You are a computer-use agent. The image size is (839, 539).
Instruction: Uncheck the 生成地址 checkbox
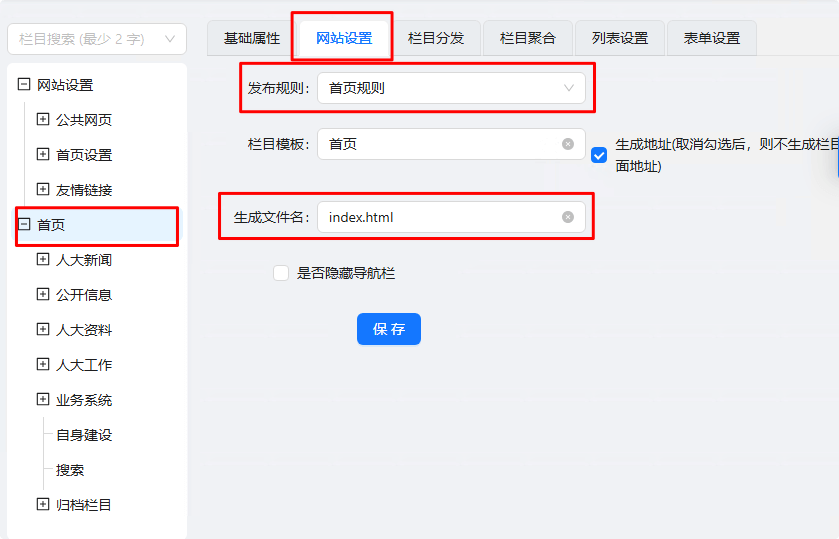[599, 155]
